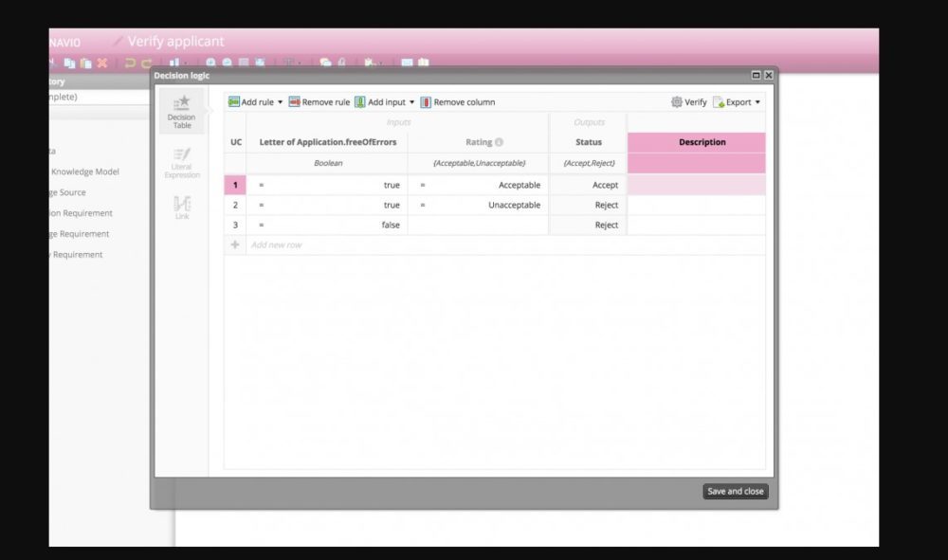Expand the Add rule dropdown arrow
948x560 pixels.
(281, 102)
